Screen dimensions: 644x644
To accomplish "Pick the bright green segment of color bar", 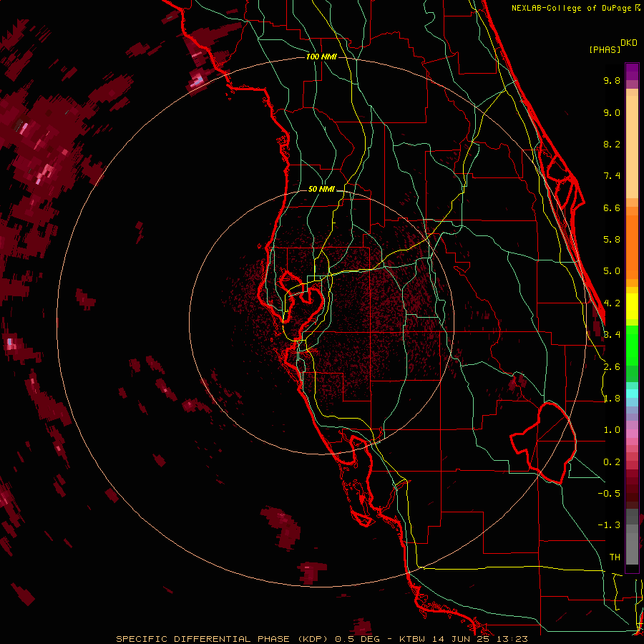I will tap(632, 344).
